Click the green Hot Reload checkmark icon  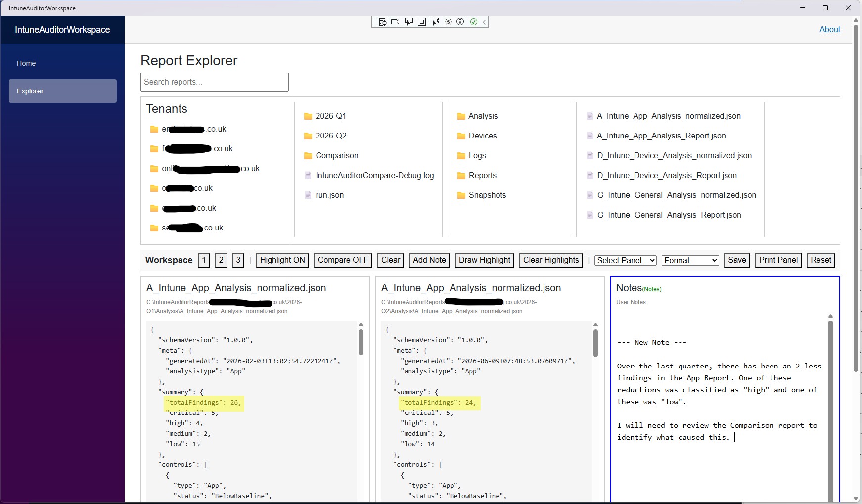(x=474, y=22)
